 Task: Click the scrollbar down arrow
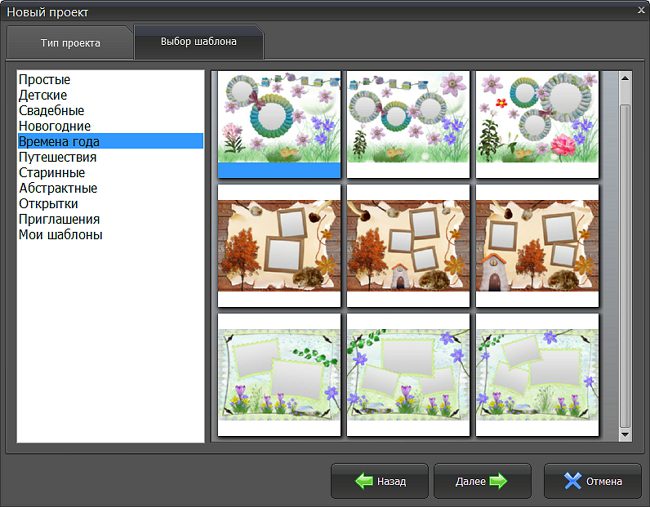click(x=625, y=434)
